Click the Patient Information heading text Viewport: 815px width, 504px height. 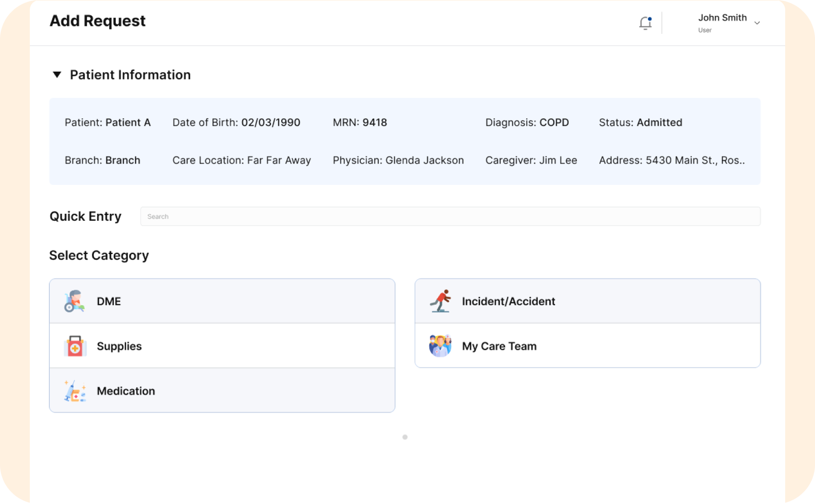[130, 75]
